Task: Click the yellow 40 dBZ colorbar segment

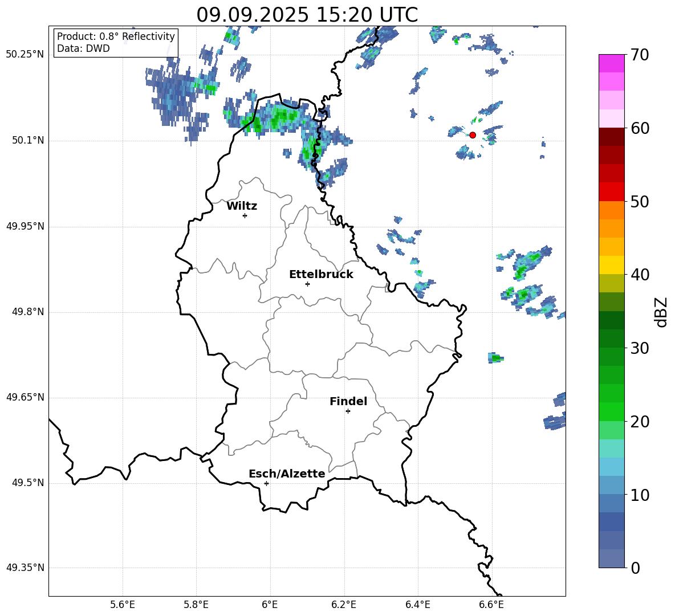Action: coord(611,265)
